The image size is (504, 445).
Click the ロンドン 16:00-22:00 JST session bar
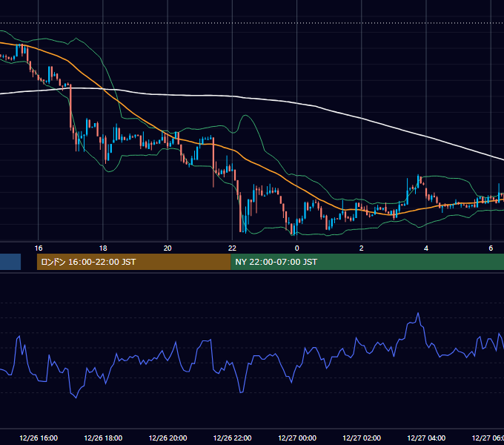[133, 262]
